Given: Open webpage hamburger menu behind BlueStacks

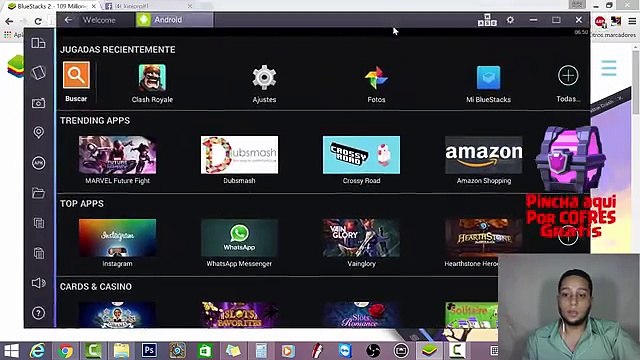Looking at the screenshot, I should pyautogui.click(x=609, y=68).
